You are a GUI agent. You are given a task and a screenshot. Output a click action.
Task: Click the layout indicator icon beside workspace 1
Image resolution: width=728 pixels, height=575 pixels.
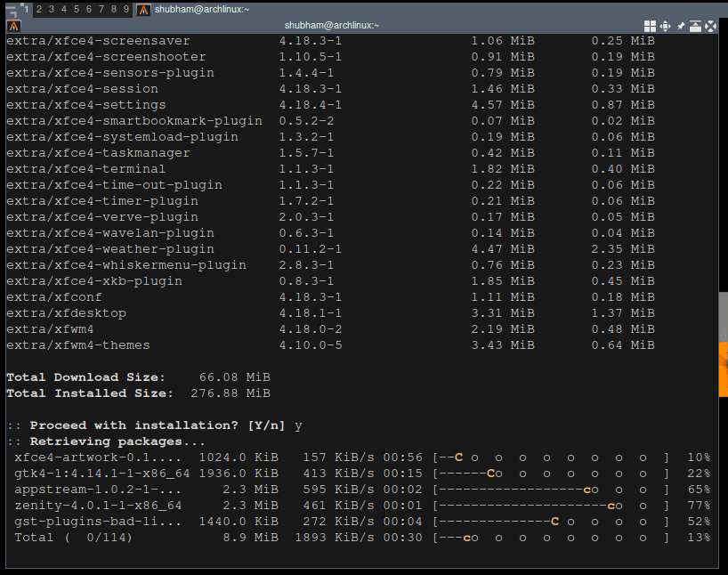coord(11,12)
